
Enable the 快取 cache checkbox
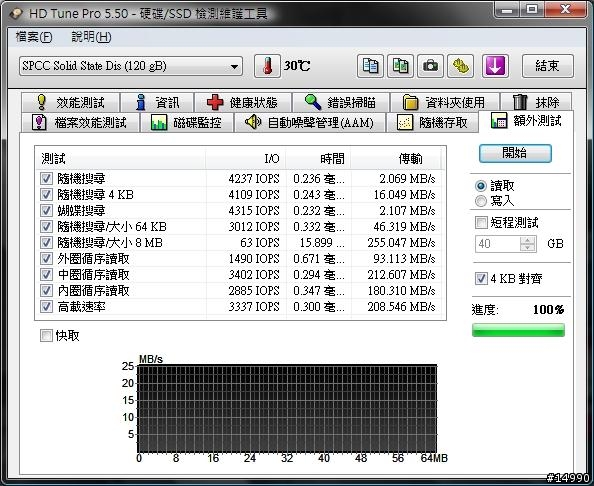46,335
